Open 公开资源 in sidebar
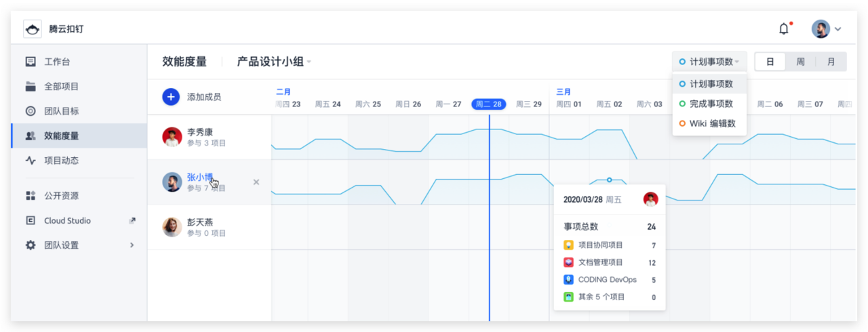The image size is (868, 332). pyautogui.click(x=79, y=196)
